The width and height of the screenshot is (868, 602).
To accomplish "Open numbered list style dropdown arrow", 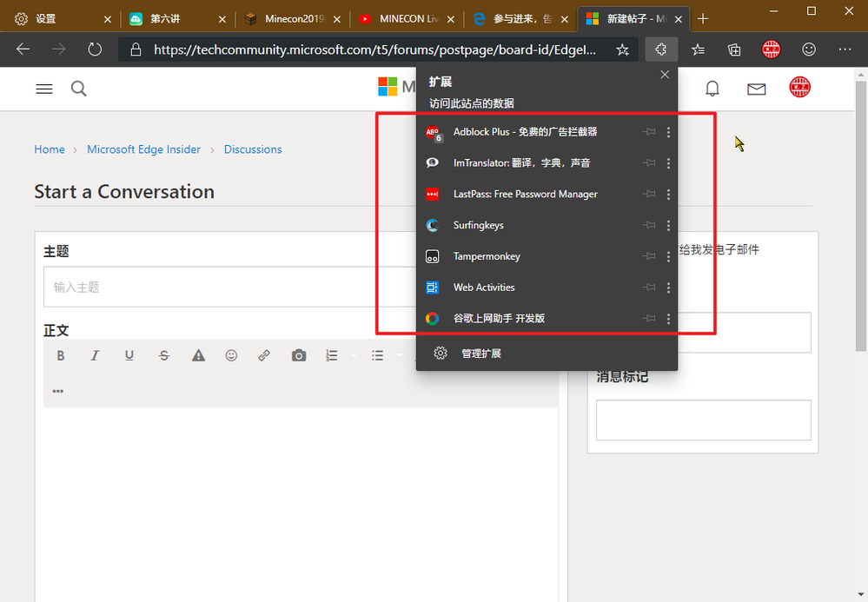I will (x=353, y=356).
